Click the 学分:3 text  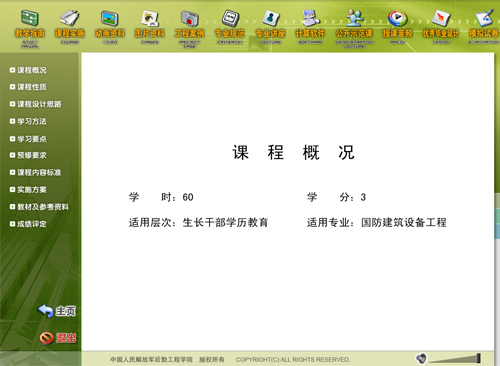coord(337,197)
